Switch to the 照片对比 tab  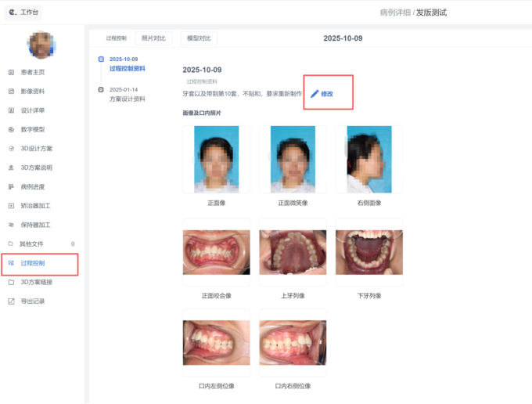point(153,38)
